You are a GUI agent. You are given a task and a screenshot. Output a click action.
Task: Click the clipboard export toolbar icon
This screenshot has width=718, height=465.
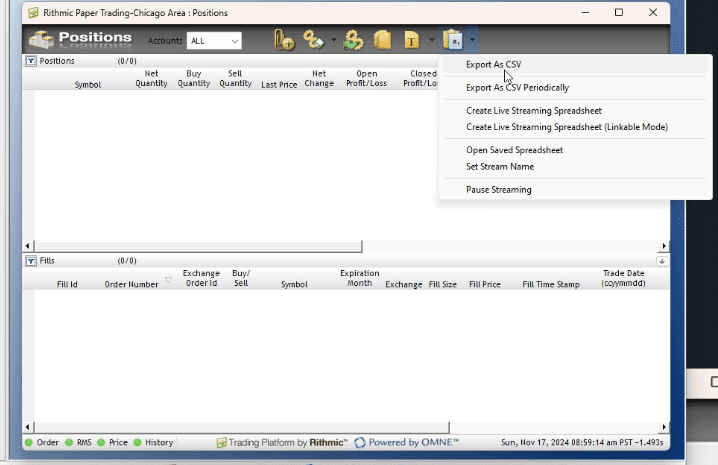[453, 40]
